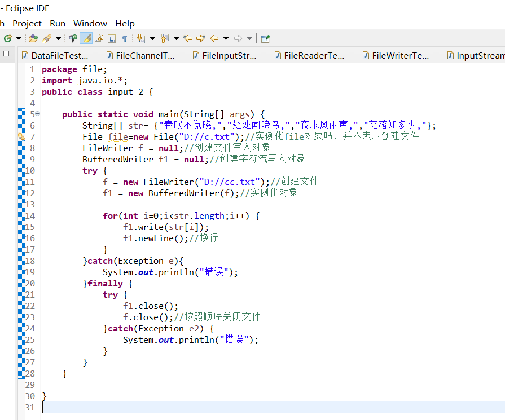Open the FileWriterTe... editor tab
The height and width of the screenshot is (420, 505).
tap(400, 55)
